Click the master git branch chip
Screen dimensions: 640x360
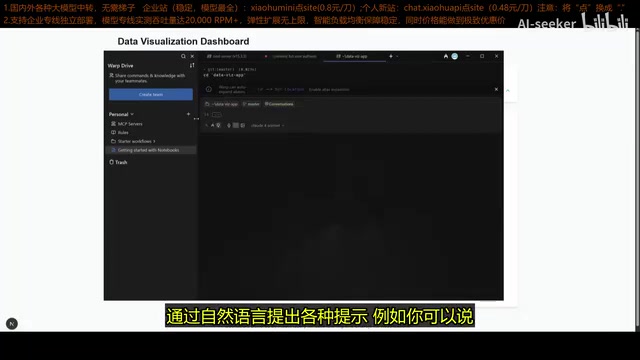tap(251, 104)
